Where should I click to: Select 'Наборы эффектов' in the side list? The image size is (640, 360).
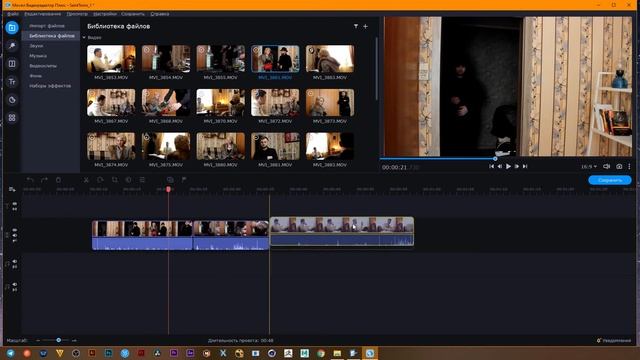(x=51, y=86)
